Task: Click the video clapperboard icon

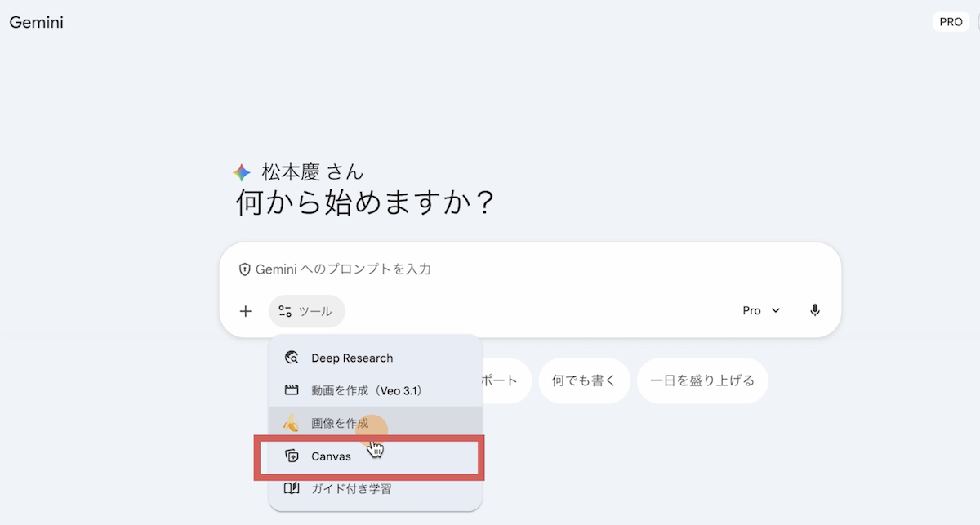Action: click(x=292, y=390)
